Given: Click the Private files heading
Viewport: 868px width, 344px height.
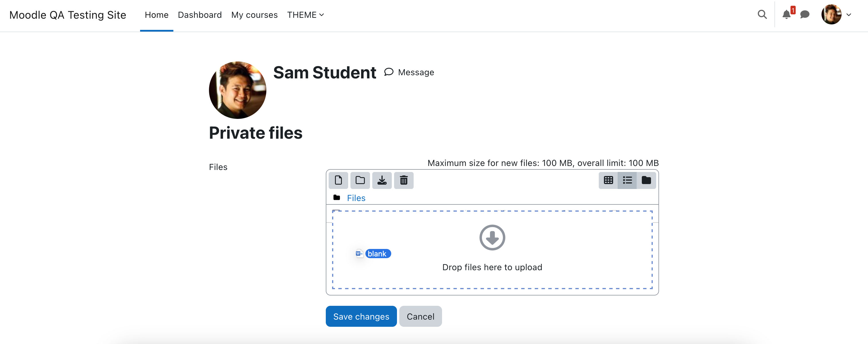Looking at the screenshot, I should (255, 132).
